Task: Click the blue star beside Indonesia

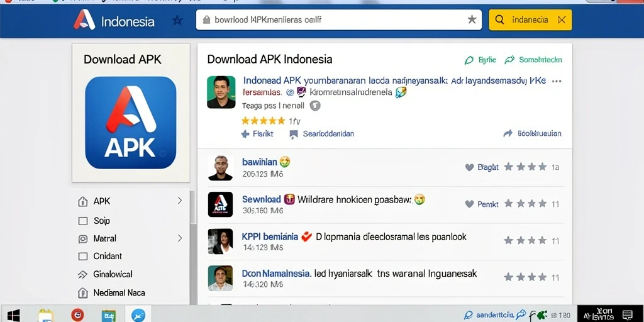Action: [177, 20]
